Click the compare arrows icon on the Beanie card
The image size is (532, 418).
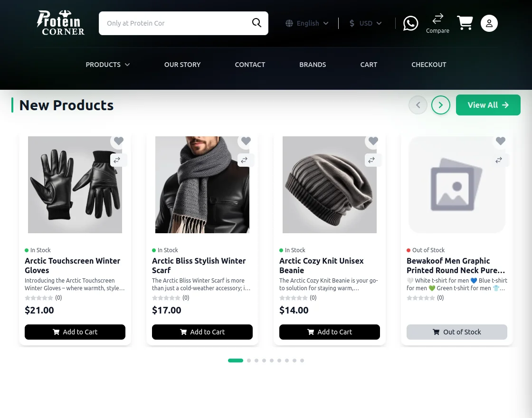(x=371, y=160)
